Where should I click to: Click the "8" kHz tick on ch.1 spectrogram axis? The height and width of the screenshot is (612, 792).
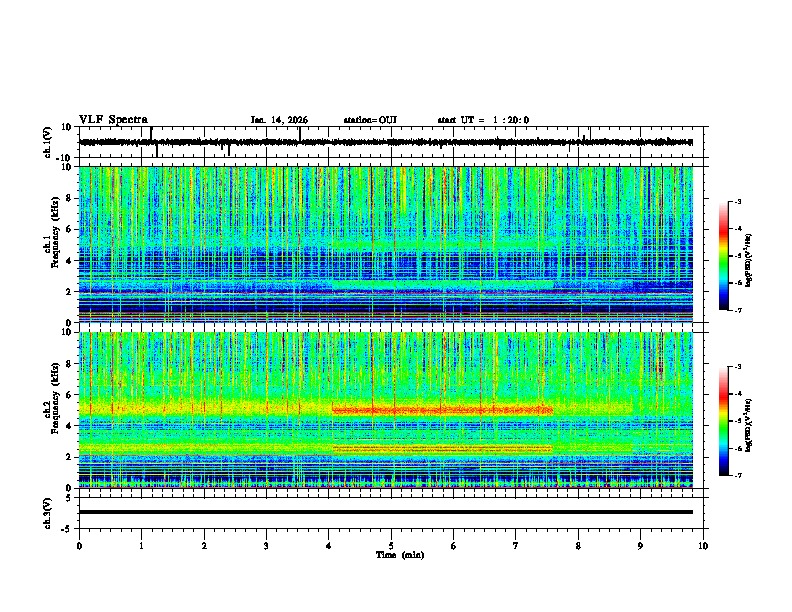point(69,198)
